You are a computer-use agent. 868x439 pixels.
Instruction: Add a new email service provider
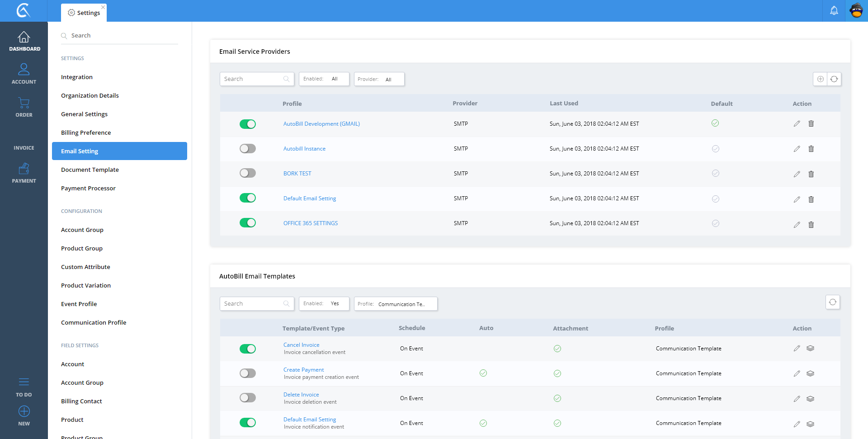pyautogui.click(x=820, y=79)
